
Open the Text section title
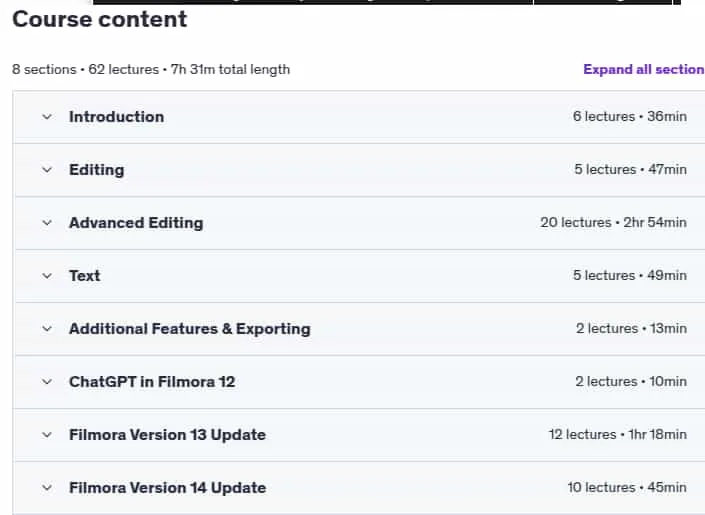coord(85,276)
